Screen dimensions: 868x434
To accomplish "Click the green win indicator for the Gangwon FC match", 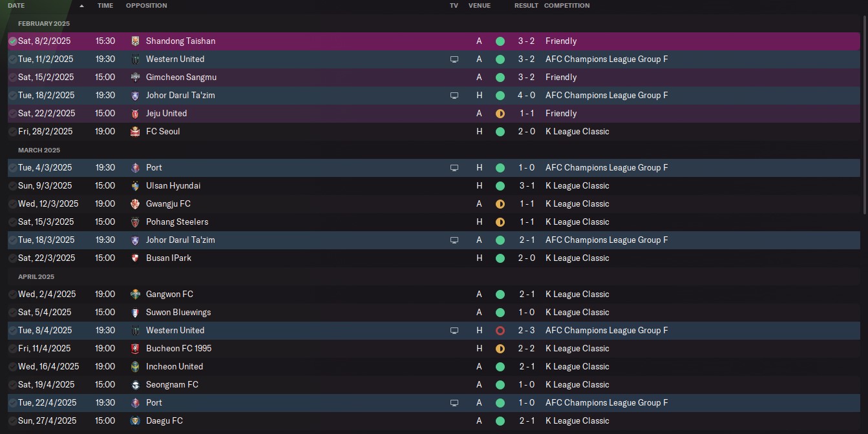I will [500, 294].
